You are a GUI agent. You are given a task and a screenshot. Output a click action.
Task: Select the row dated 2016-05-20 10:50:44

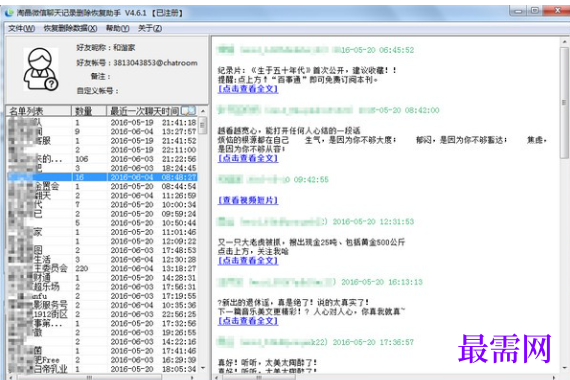click(x=103, y=223)
